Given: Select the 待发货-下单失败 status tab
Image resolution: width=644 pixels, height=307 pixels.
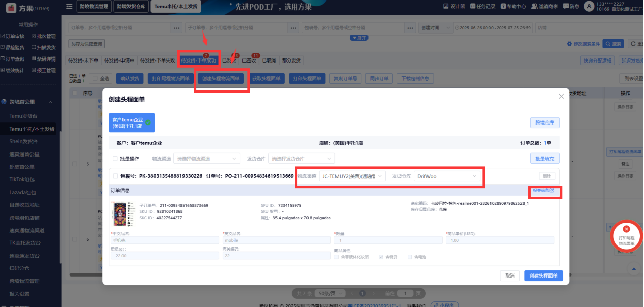Looking at the screenshot, I should [x=158, y=60].
